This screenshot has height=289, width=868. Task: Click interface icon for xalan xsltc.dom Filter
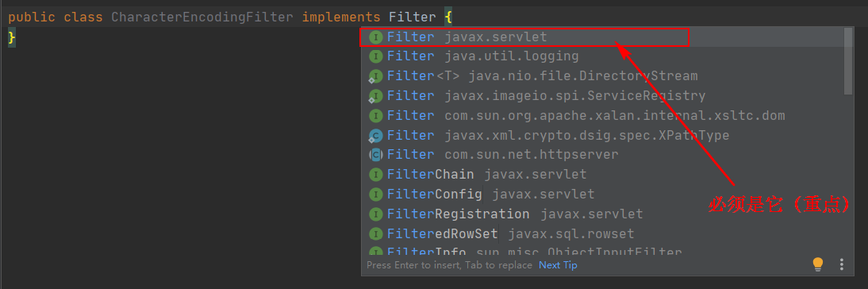coord(376,116)
